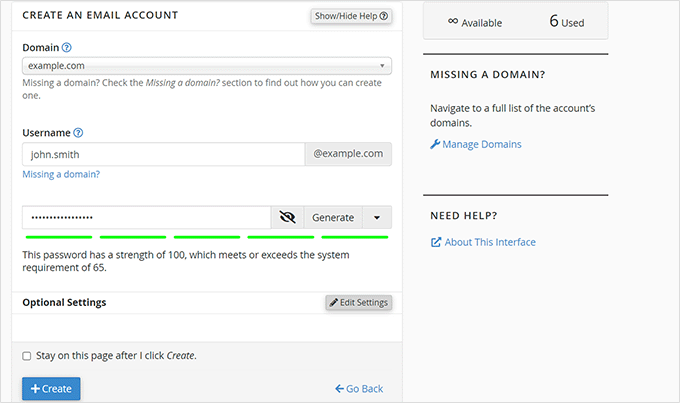Click the external-link icon for About This Interface

(x=436, y=242)
